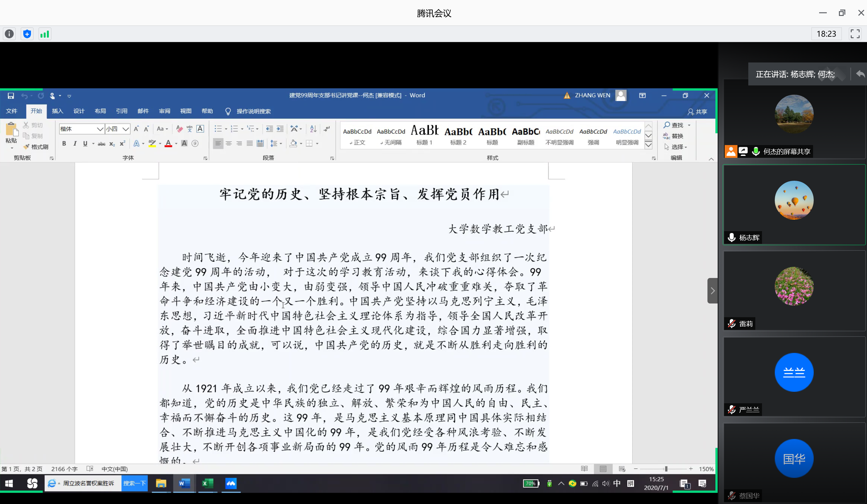Toggle underline formatting
The image size is (867, 504).
(x=85, y=144)
